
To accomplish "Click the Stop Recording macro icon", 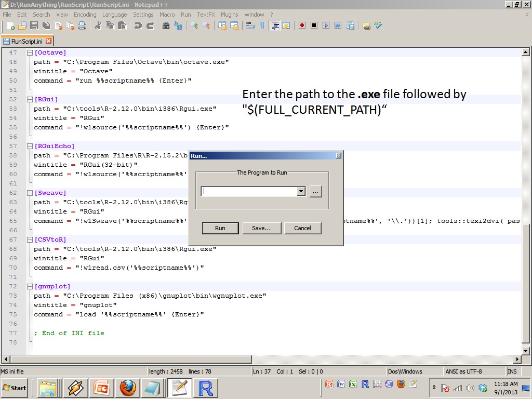I will tap(314, 26).
